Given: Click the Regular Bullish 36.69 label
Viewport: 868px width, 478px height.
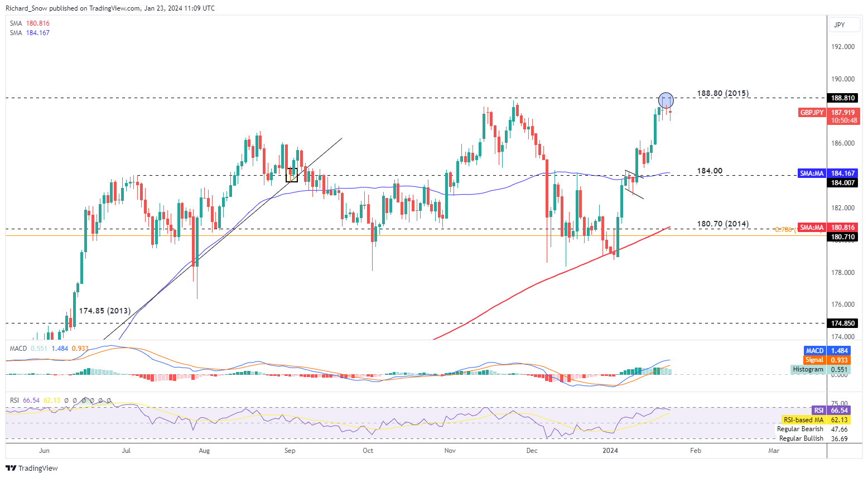Looking at the screenshot, I should (813, 439).
